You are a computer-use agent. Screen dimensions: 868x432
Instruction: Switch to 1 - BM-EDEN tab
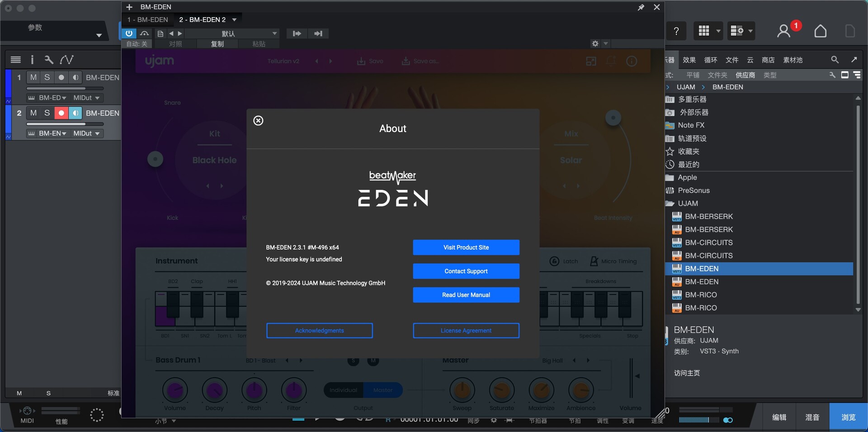coord(147,19)
